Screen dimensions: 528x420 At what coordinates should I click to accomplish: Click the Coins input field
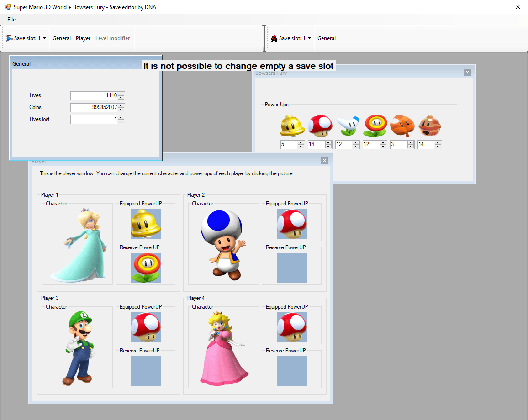click(x=94, y=108)
